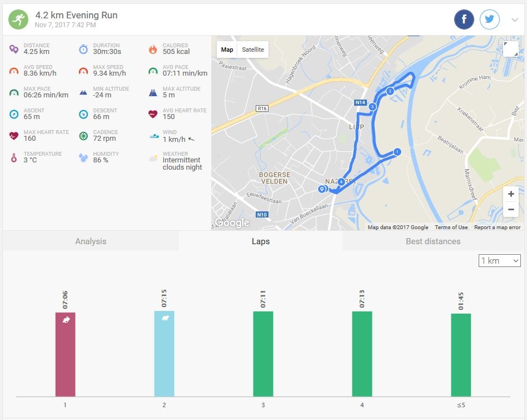527x420 pixels.
Task: Click the kilometer 1 map marker
Action: (x=397, y=151)
